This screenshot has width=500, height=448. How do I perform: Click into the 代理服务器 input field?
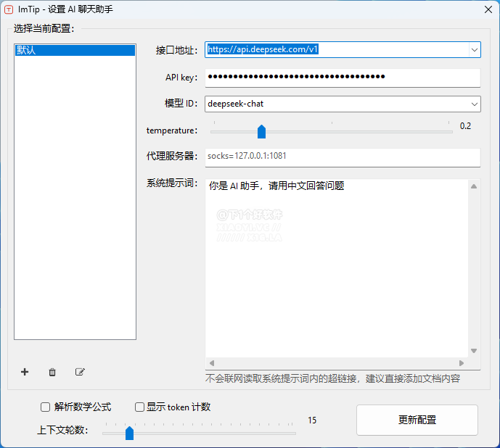pos(343,156)
